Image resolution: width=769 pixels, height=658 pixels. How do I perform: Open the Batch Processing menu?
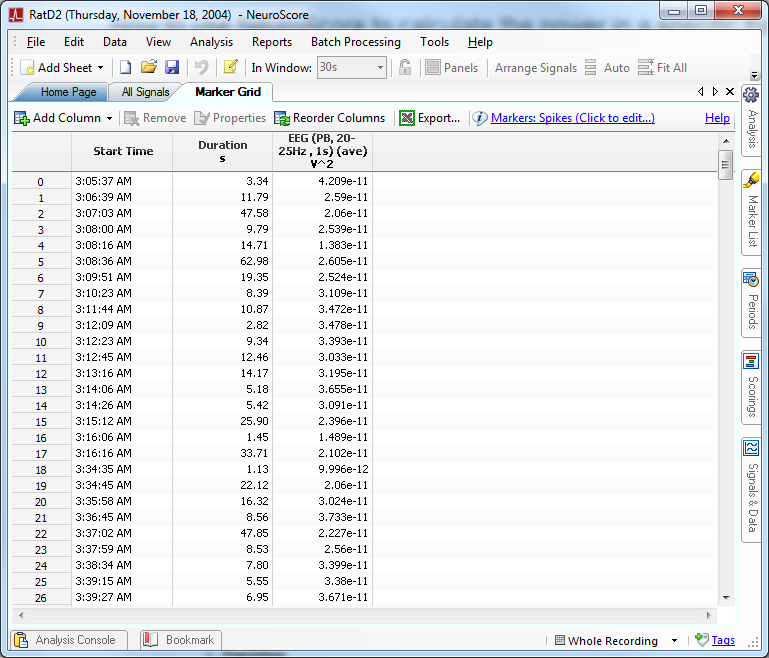click(356, 42)
